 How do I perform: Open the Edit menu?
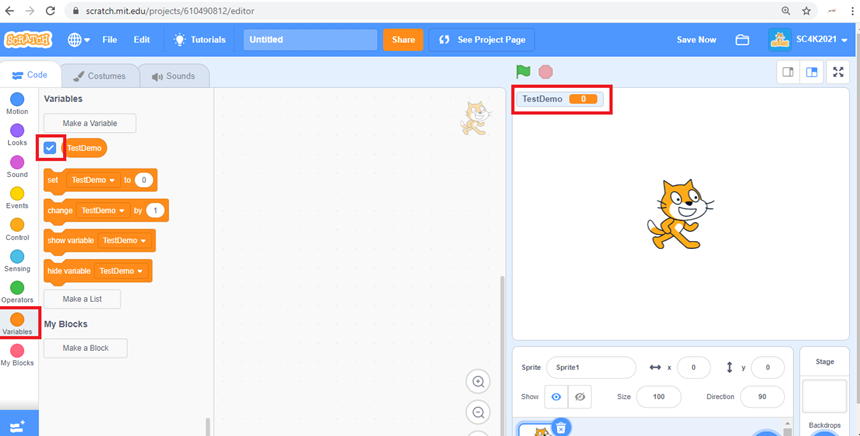pos(142,39)
